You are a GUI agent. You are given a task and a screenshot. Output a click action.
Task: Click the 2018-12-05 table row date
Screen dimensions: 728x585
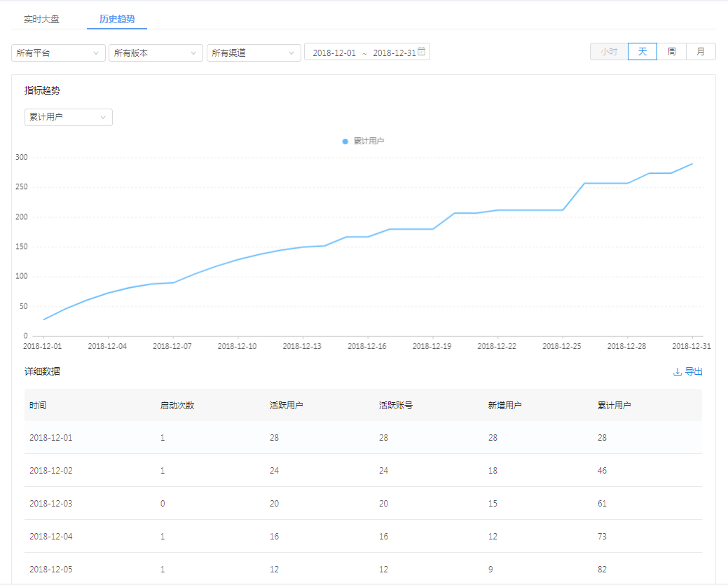point(51,570)
